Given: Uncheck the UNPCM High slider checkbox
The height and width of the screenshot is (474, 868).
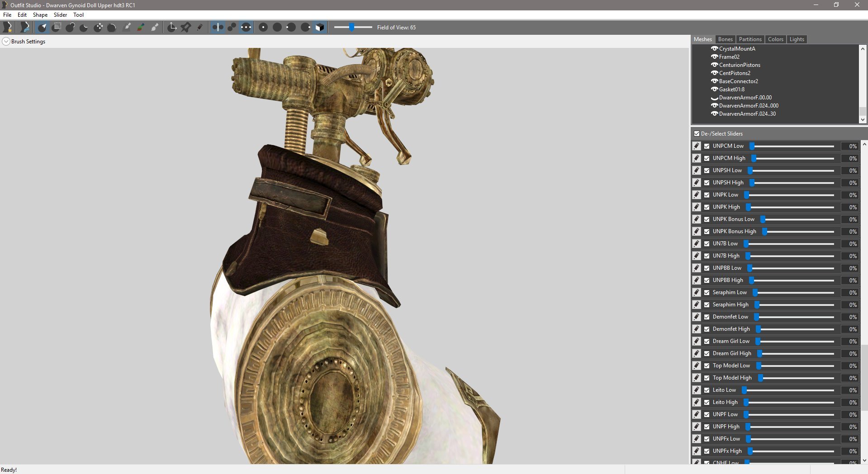Looking at the screenshot, I should pos(707,159).
